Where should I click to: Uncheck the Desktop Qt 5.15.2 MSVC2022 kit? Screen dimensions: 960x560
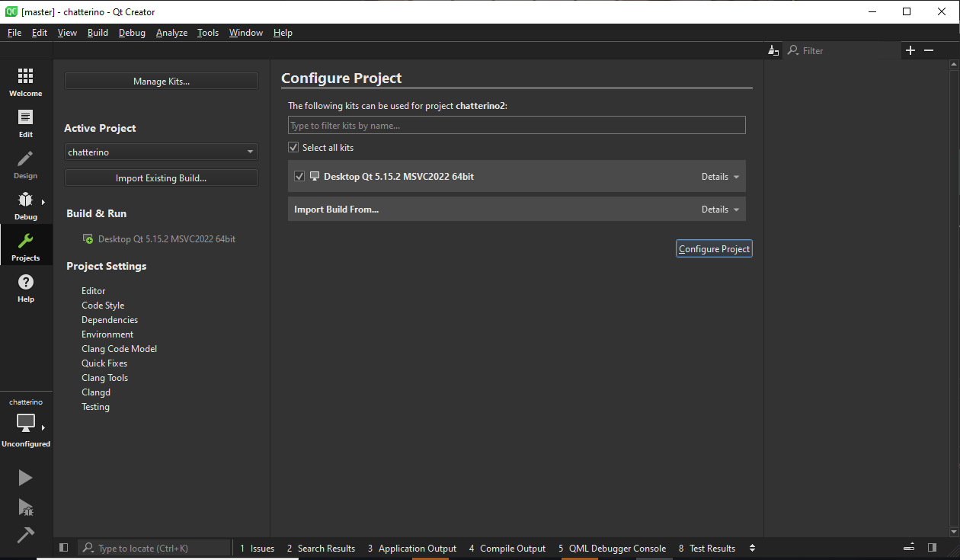coord(299,177)
